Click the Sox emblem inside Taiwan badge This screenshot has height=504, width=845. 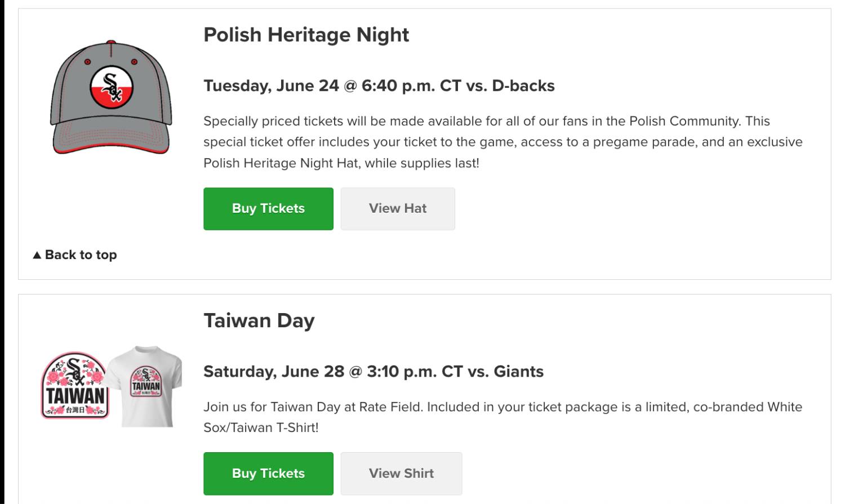coord(75,371)
